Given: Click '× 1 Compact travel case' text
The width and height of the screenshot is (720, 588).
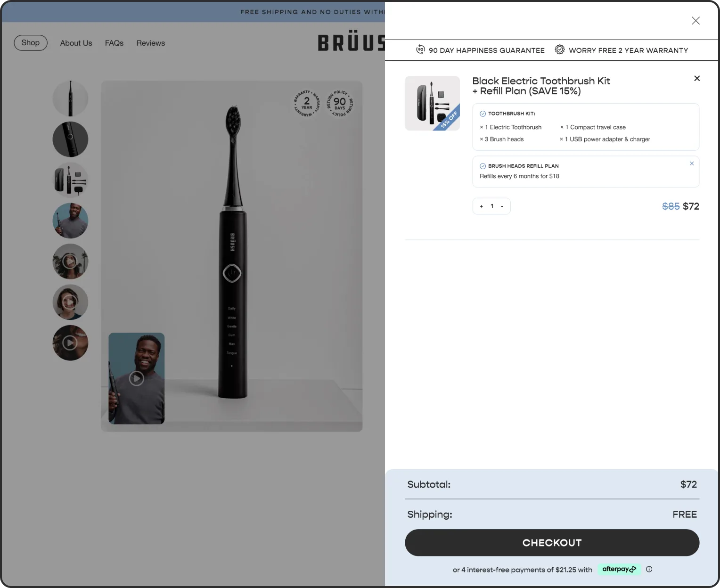Looking at the screenshot, I should click(593, 127).
